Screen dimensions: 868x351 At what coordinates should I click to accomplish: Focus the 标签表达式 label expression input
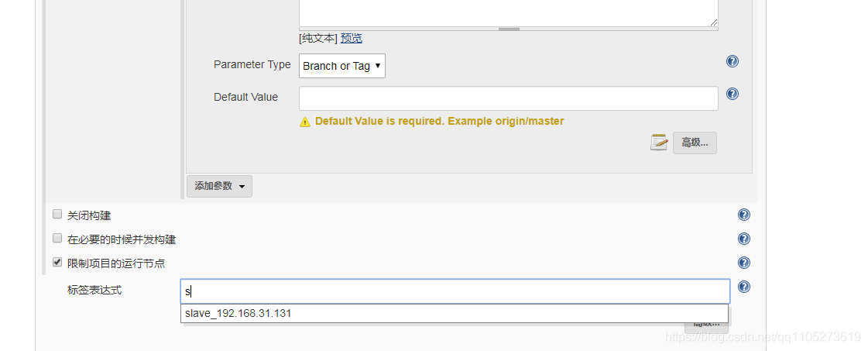[x=455, y=291]
